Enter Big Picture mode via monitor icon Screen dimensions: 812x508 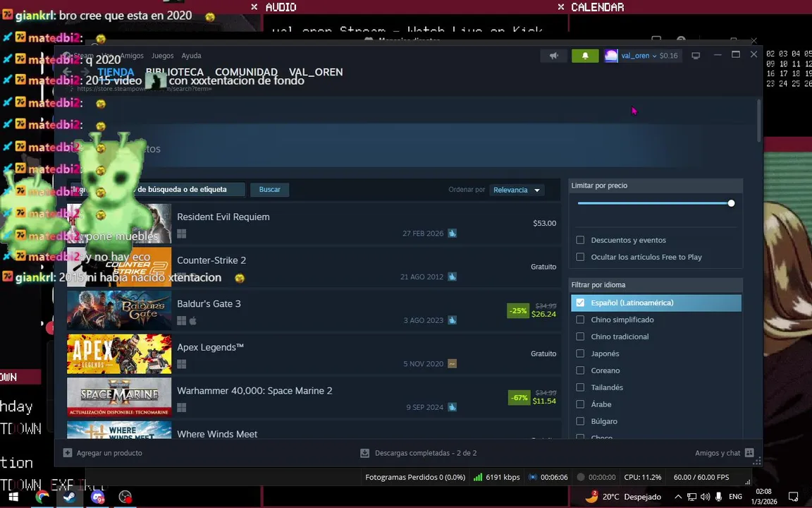696,56
